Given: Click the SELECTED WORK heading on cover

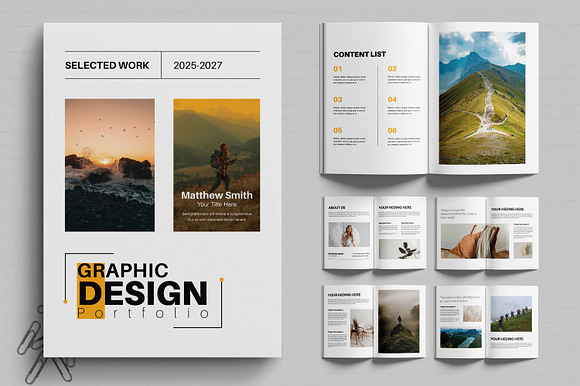Looking at the screenshot, I should tap(107, 65).
